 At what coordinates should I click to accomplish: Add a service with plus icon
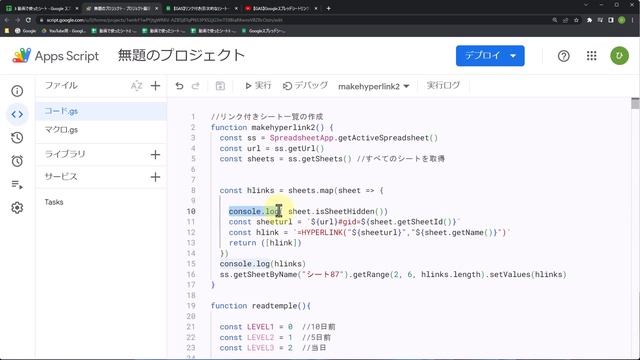[x=155, y=177]
